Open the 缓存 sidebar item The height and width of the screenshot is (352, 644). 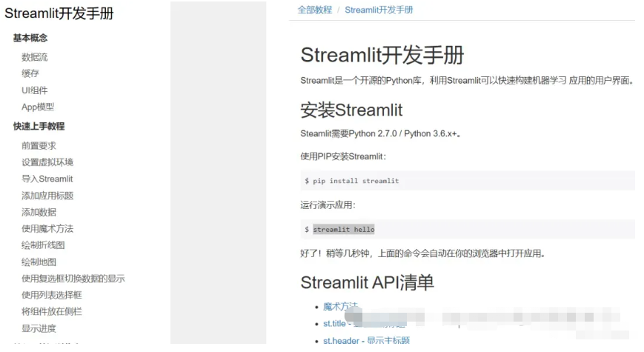coord(30,73)
